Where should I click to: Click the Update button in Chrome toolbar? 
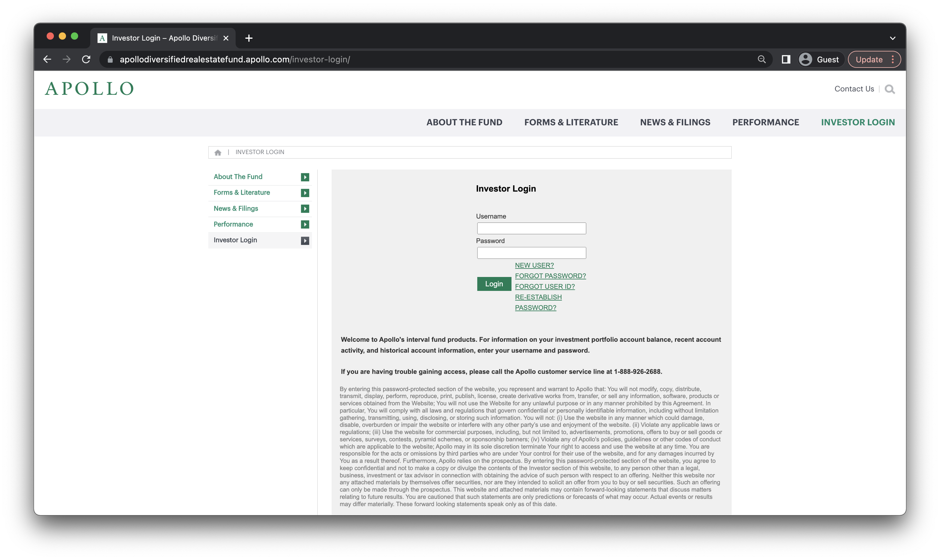pyautogui.click(x=869, y=59)
